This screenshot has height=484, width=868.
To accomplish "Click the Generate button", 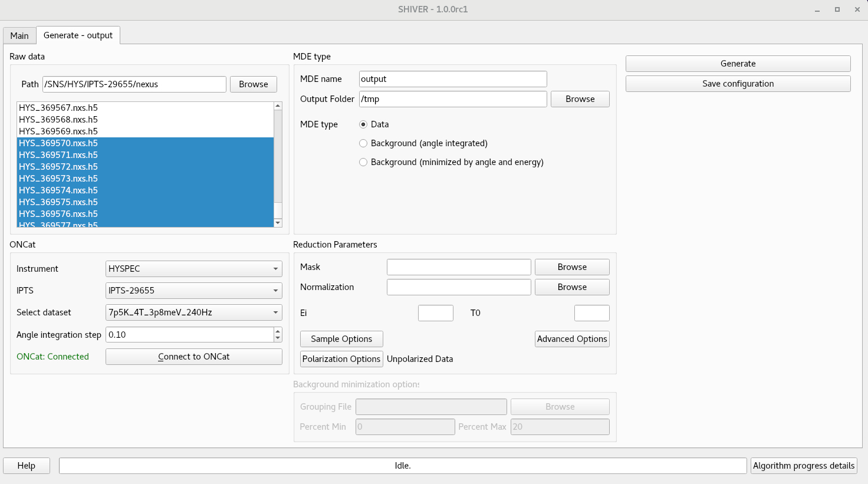I will coord(738,63).
